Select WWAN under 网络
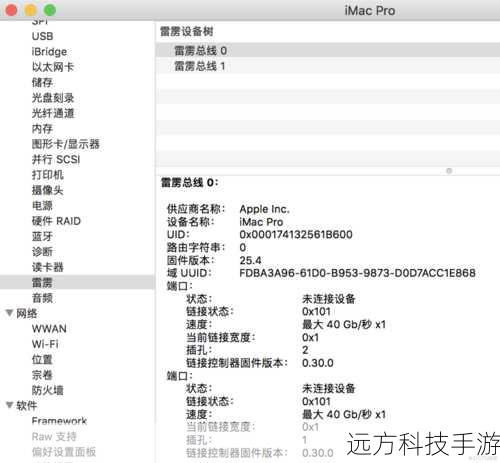This screenshot has height=463, width=500. click(x=49, y=329)
